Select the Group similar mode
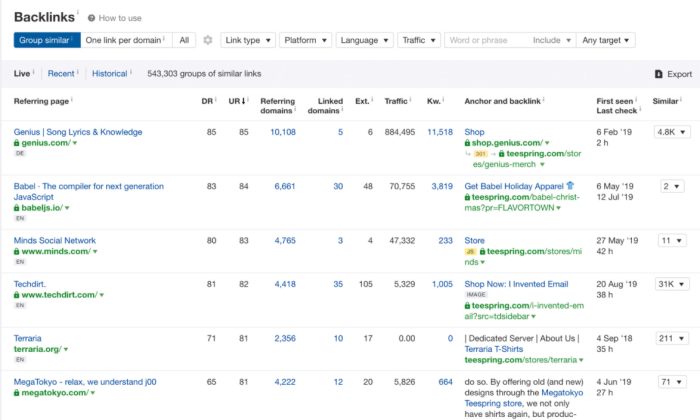Image resolution: width=700 pixels, height=420 pixels. 47,40
